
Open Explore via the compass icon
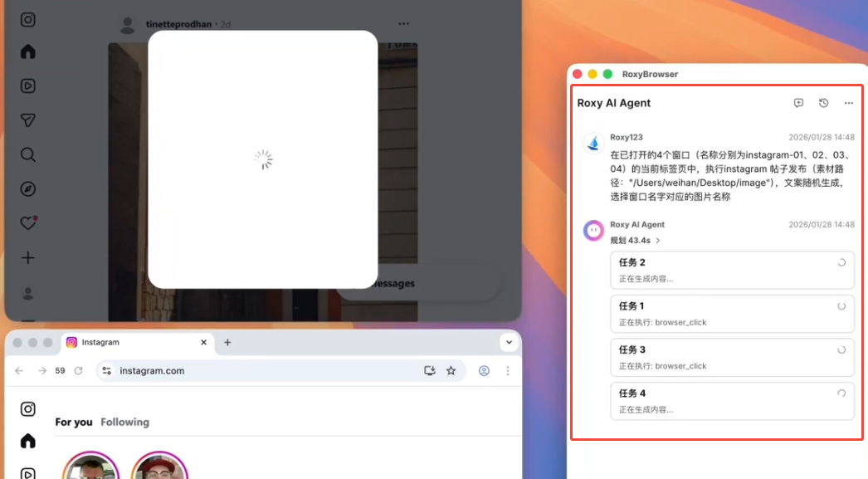[x=28, y=189]
